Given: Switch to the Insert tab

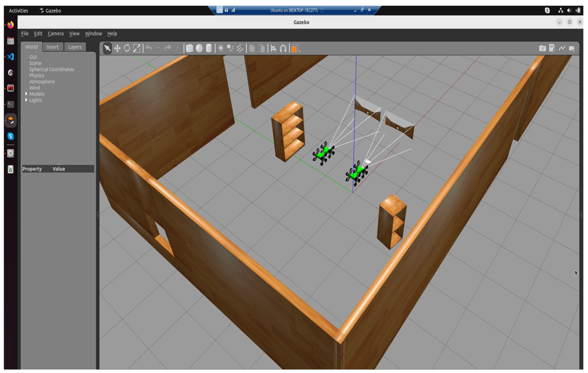Looking at the screenshot, I should pos(52,47).
